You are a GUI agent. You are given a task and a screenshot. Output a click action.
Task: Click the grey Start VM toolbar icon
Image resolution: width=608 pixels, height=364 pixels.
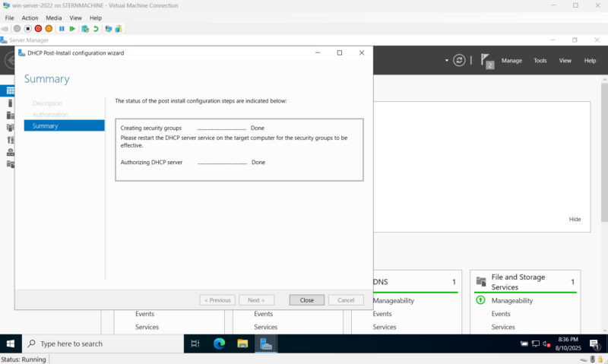pyautogui.click(x=17, y=29)
